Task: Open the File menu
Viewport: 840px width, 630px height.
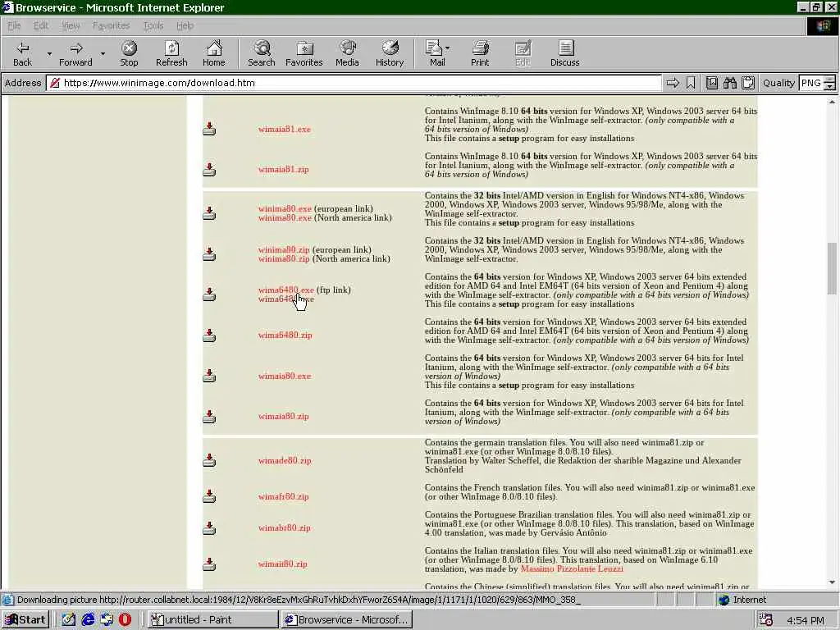Action: pos(14,25)
